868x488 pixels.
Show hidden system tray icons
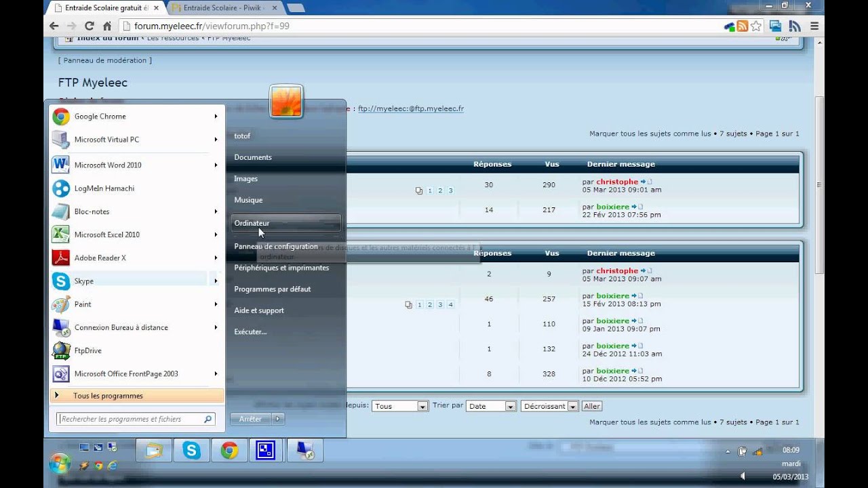click(728, 451)
